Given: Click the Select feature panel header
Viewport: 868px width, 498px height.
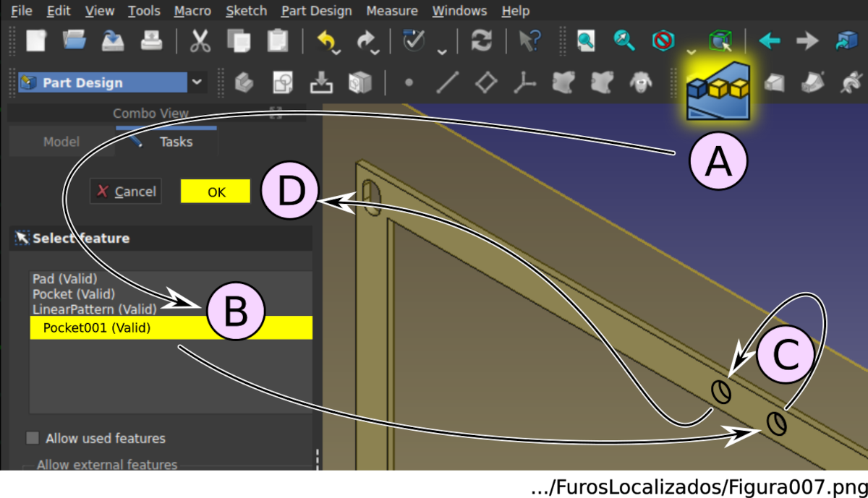Looking at the screenshot, I should 161,238.
